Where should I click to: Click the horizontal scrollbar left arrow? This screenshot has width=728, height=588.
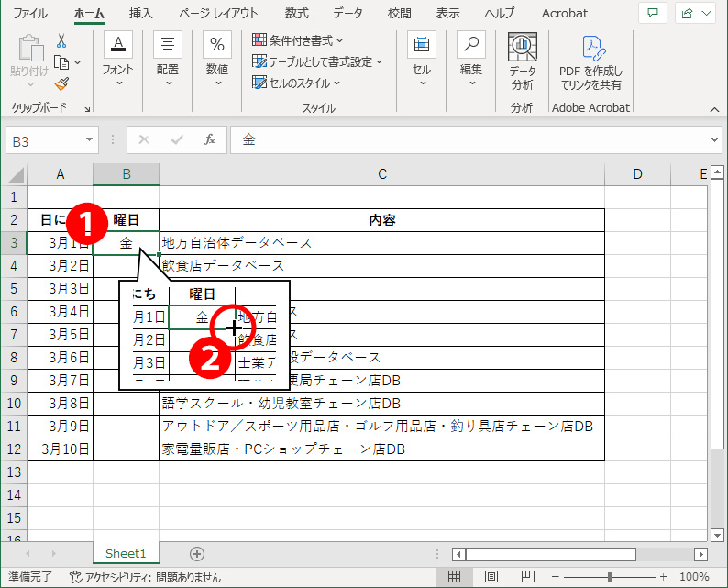tap(458, 554)
